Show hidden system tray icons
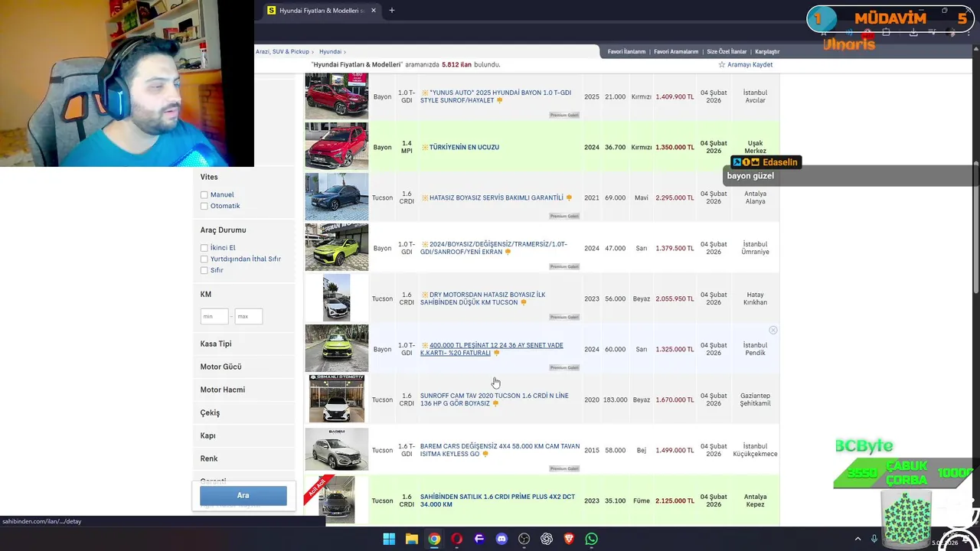Viewport: 980px width, 551px height. pos(857,539)
